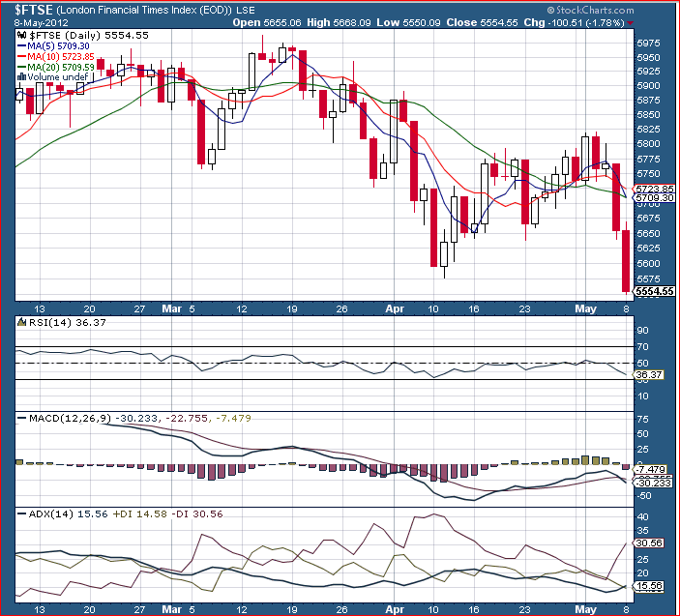Click the Open 5655.06 value
The height and width of the screenshot is (616, 680).
(x=267, y=22)
